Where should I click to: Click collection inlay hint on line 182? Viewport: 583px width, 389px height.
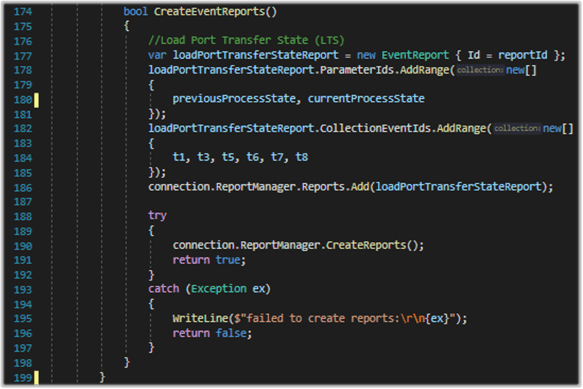pos(517,128)
